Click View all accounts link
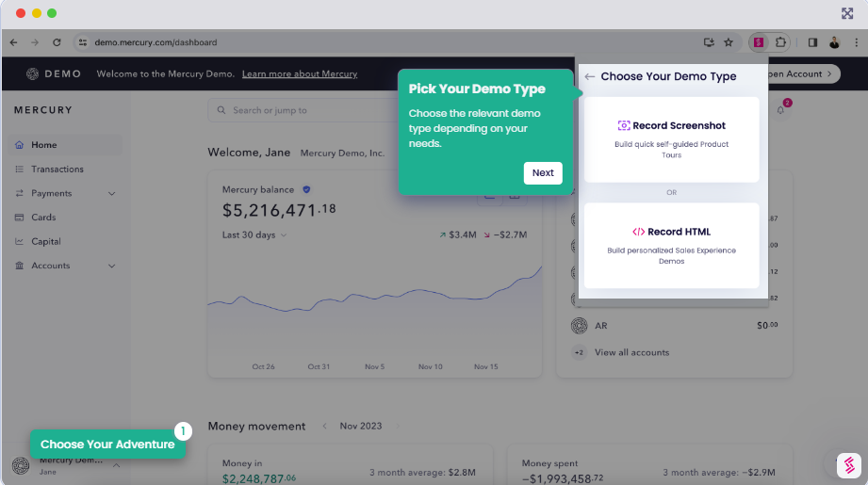The width and height of the screenshot is (868, 485). [x=631, y=352]
